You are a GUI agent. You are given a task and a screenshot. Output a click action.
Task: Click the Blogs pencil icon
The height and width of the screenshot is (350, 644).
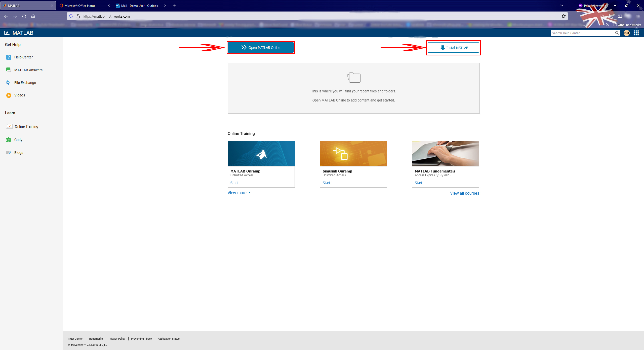point(9,153)
